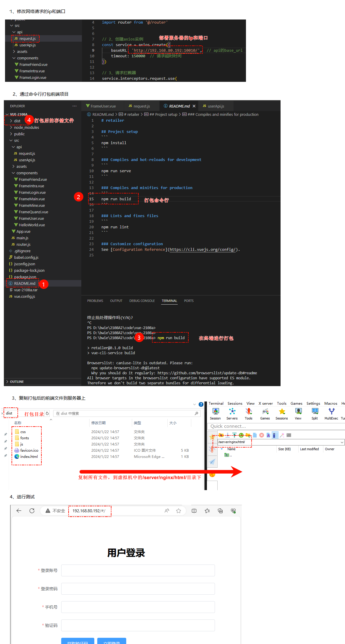Click the Session toolbar icon in MobaXterm
Screen dimensions: 345x644
pyautogui.click(x=216, y=411)
